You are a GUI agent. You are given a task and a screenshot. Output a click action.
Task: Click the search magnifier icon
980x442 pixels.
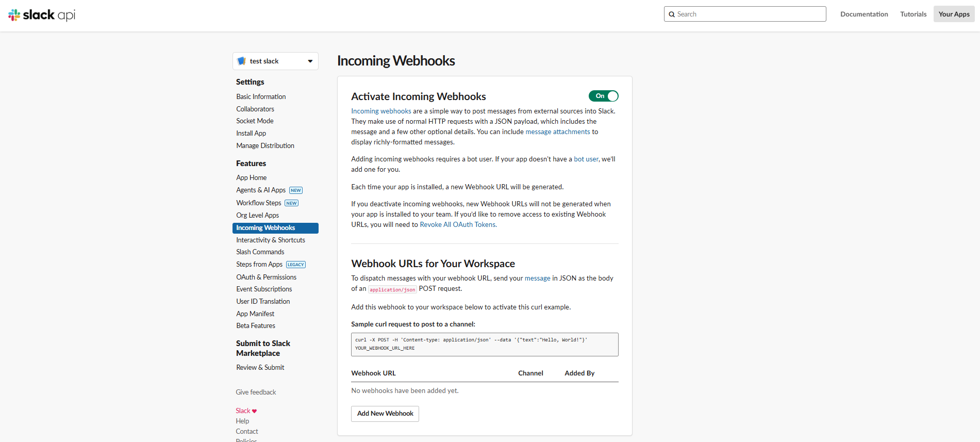[x=672, y=14]
